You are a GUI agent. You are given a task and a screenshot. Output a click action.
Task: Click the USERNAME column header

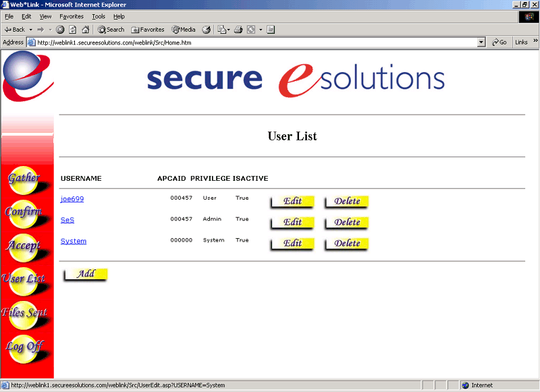81,178
